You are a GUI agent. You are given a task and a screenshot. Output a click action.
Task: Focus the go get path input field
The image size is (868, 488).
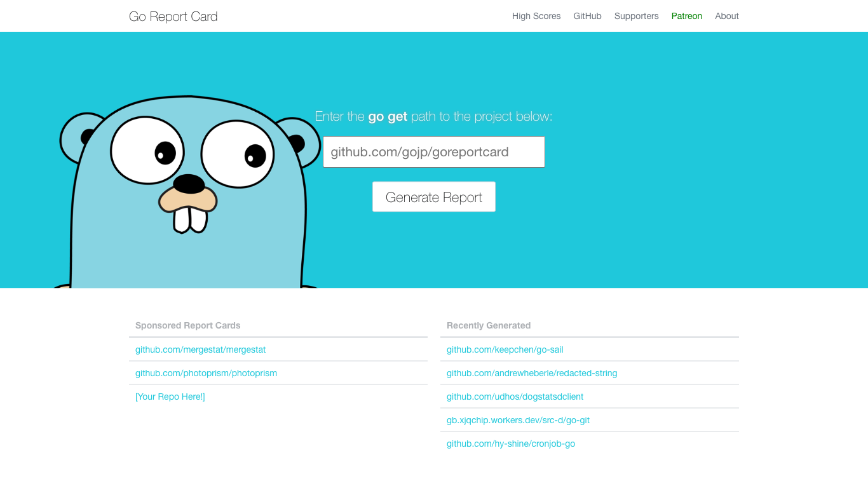tap(434, 152)
